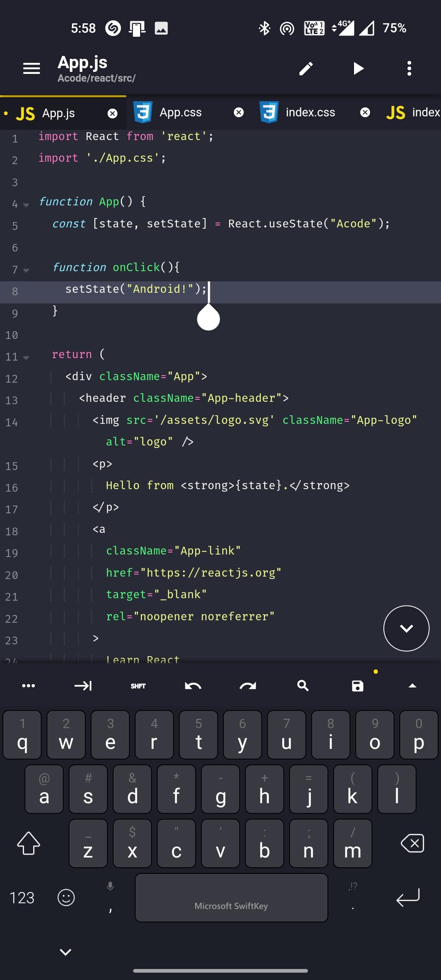Open search in the quick toolbar
441x980 pixels.
pos(303,686)
